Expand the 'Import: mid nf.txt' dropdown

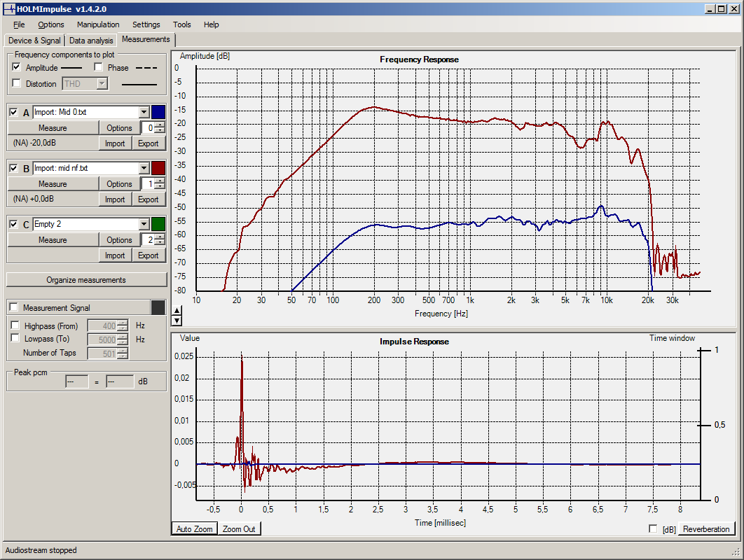144,168
